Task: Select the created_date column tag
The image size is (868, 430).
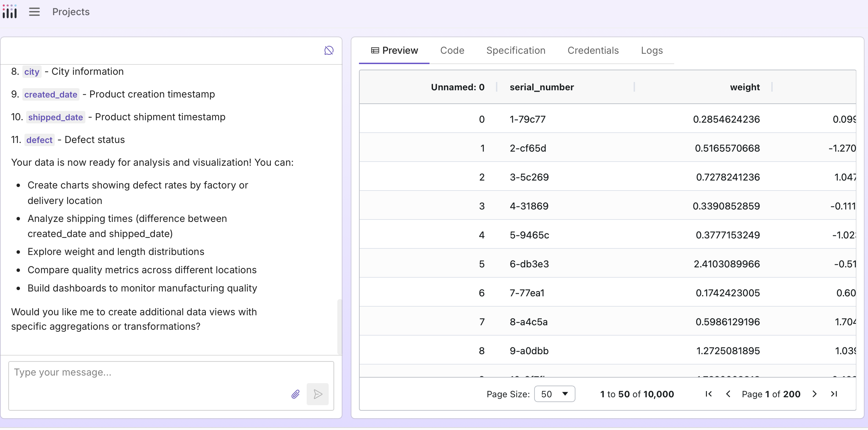Action: [x=51, y=94]
